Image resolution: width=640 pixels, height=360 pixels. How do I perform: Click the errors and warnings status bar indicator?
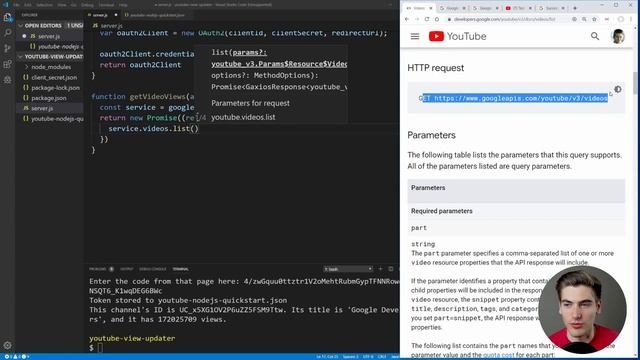(x=16, y=357)
